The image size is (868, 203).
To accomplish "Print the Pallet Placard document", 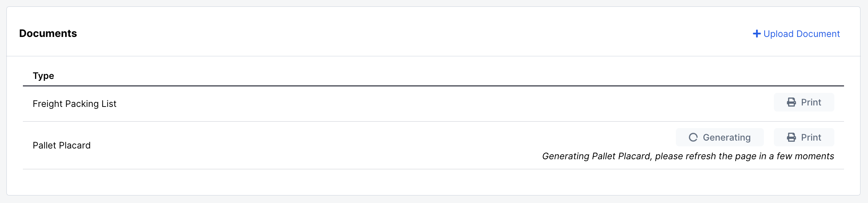I will [804, 137].
